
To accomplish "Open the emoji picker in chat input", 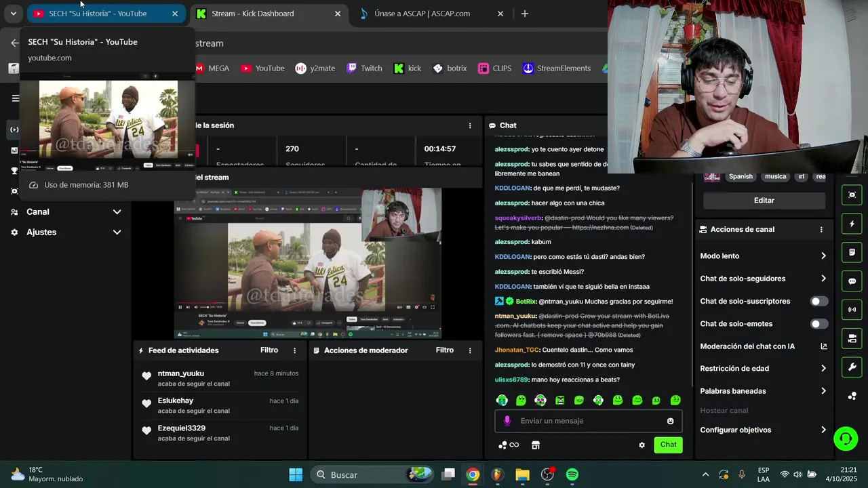I will (x=671, y=421).
